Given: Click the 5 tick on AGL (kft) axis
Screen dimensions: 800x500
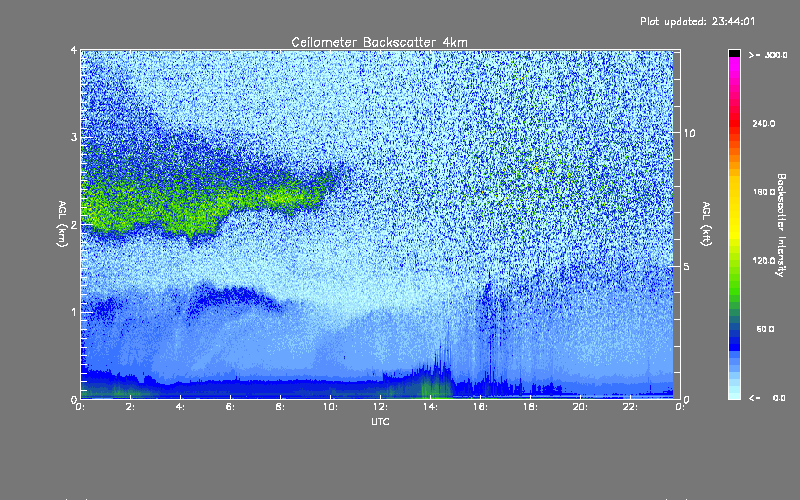Looking at the screenshot, I should [x=686, y=266].
